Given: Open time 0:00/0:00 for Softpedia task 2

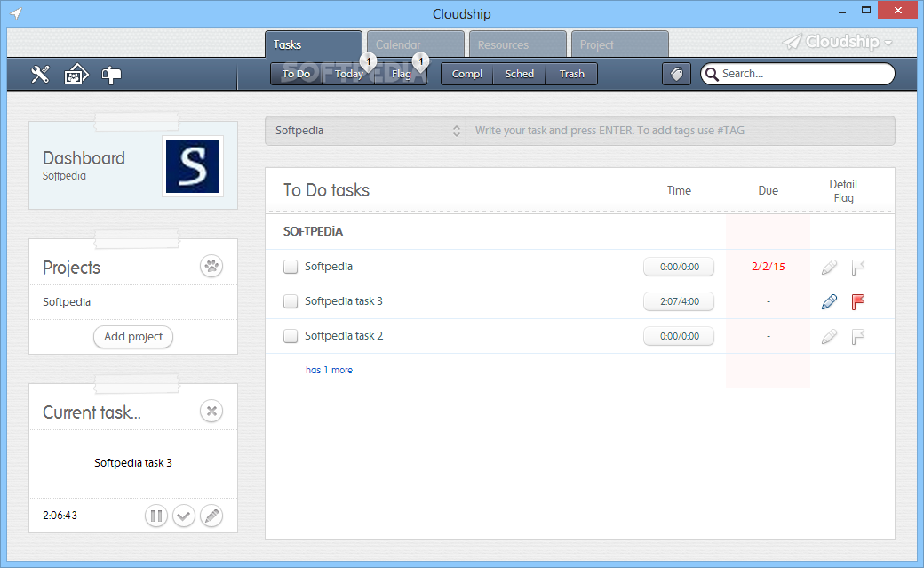Looking at the screenshot, I should tap(679, 336).
